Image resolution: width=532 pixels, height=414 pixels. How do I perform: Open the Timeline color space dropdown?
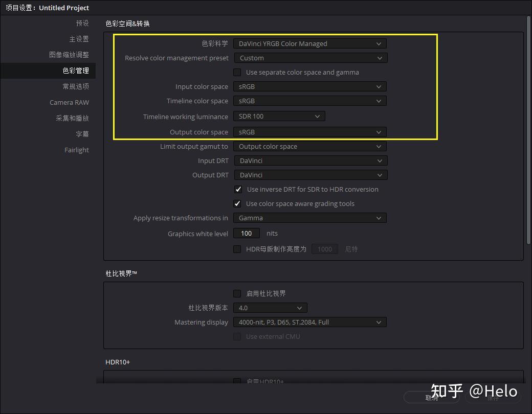click(x=309, y=101)
